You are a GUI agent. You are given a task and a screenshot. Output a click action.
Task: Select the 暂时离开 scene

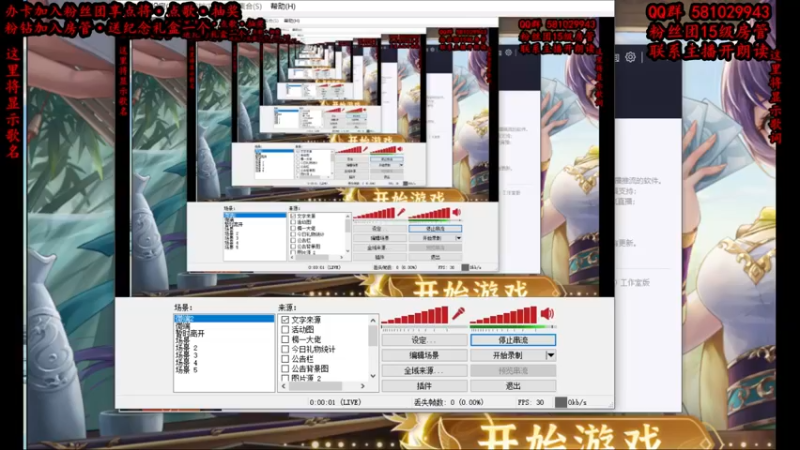pyautogui.click(x=190, y=334)
